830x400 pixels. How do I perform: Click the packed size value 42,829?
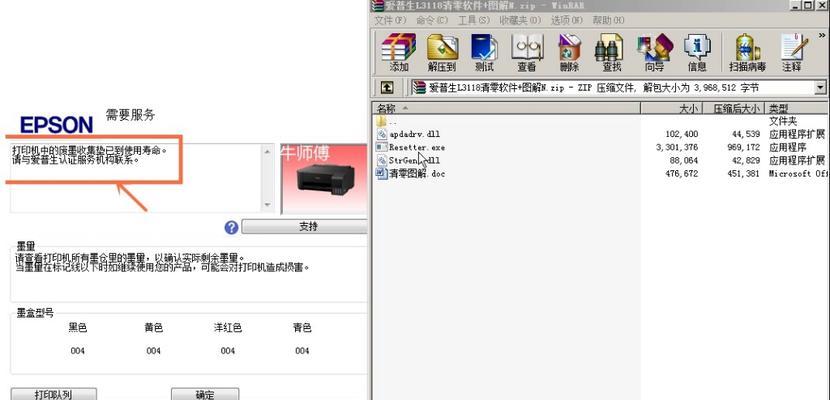tap(745, 160)
